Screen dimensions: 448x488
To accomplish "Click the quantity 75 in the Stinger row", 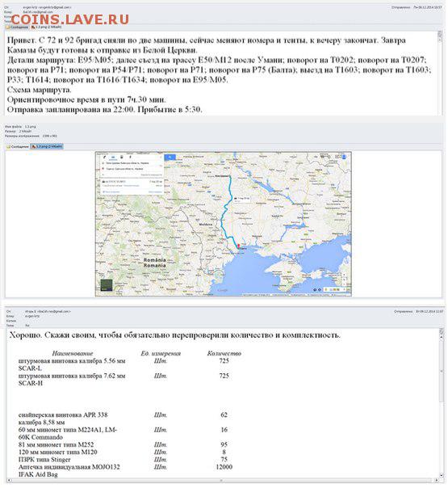I will [x=224, y=460].
